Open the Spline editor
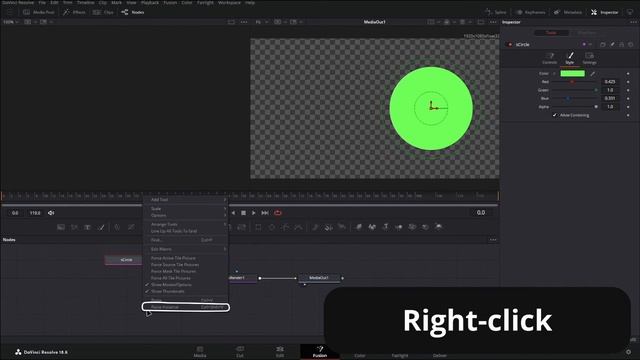 tap(496, 12)
